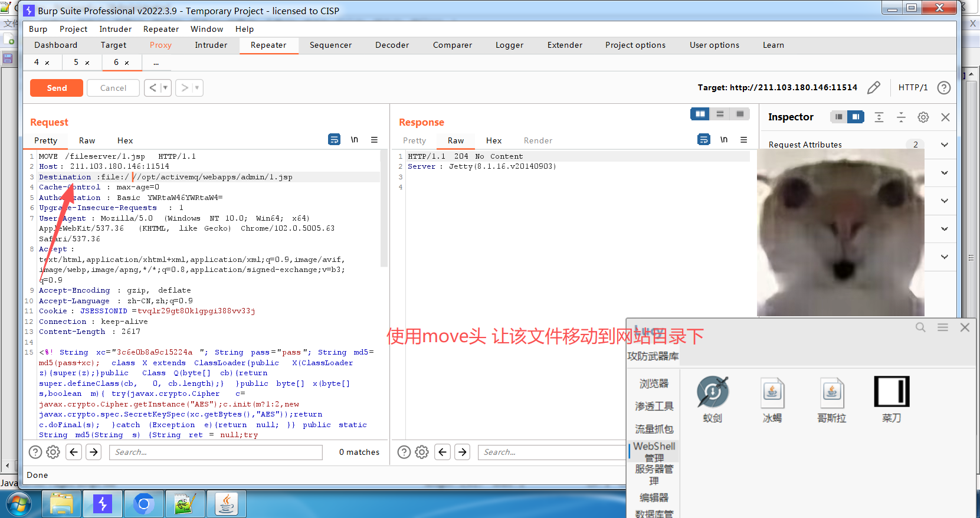Toggle request non-printable chars \n button
The width and height of the screenshot is (980, 518).
pos(355,140)
